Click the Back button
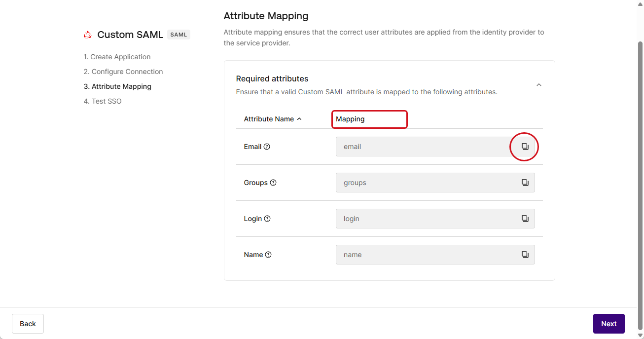Image resolution: width=644 pixels, height=339 pixels. click(28, 324)
